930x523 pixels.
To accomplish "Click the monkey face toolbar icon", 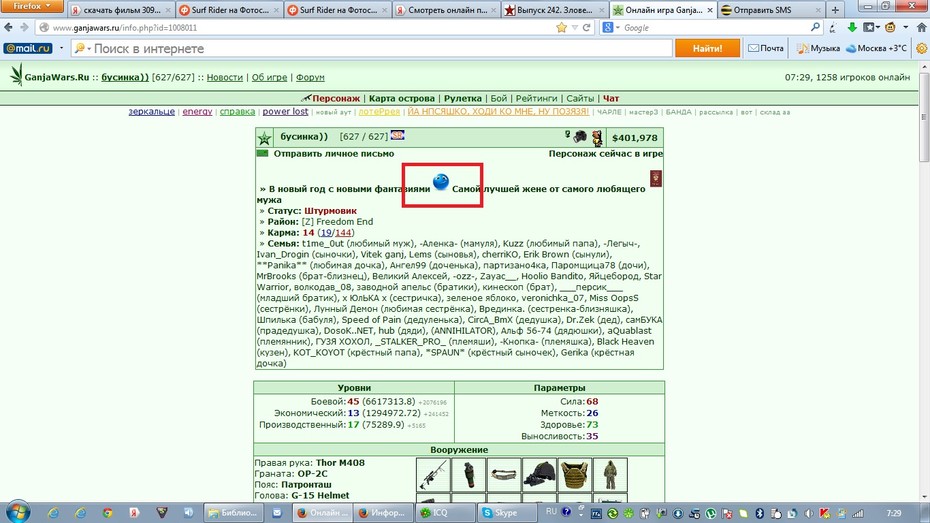I will click(890, 27).
